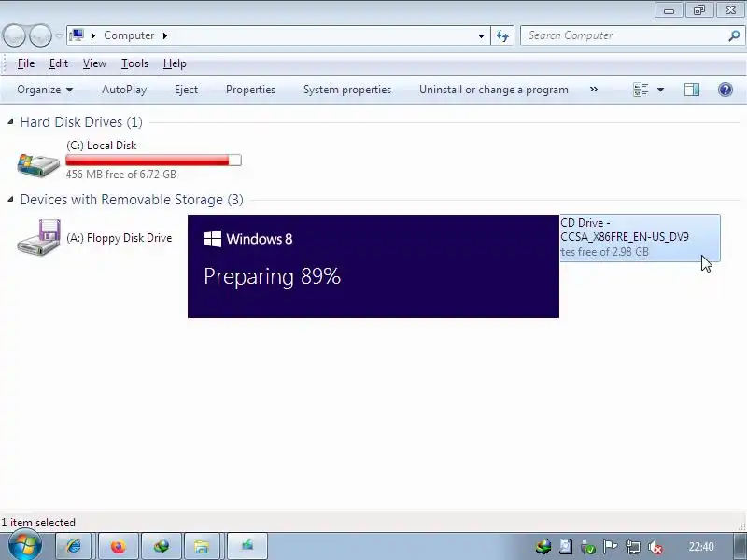
Task: Minimize the Computer window
Action: click(x=669, y=10)
